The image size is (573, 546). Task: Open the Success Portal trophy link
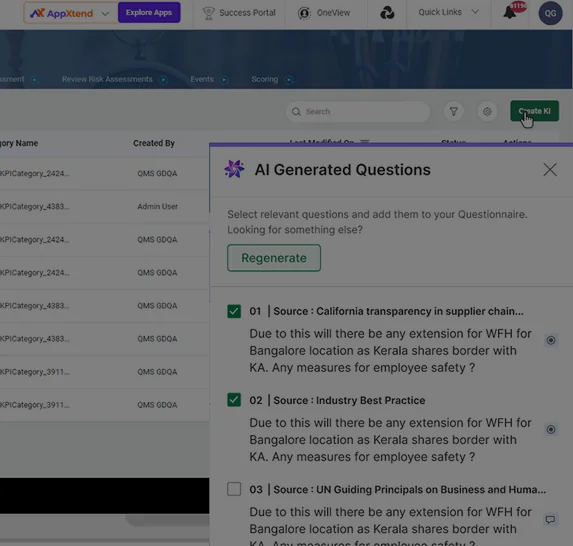(239, 13)
